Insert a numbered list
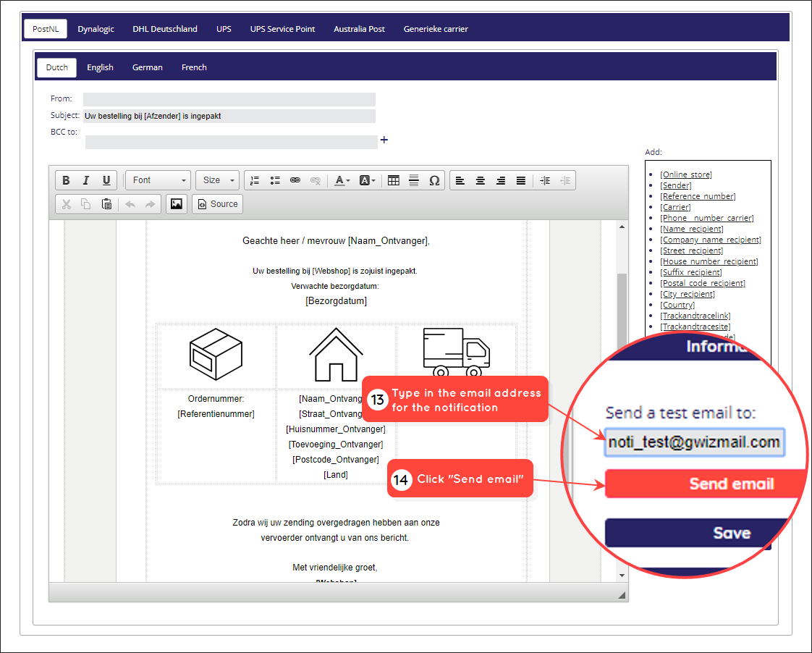The image size is (812, 653). [x=255, y=180]
